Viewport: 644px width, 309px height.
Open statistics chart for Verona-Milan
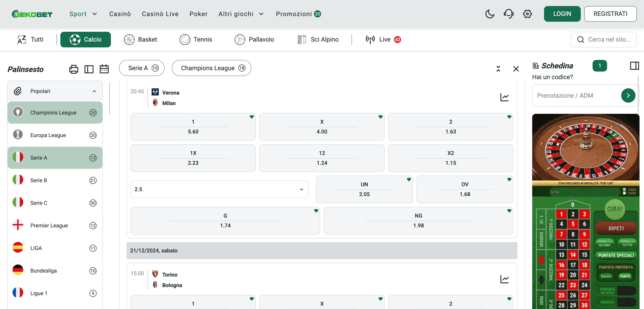[x=504, y=97]
